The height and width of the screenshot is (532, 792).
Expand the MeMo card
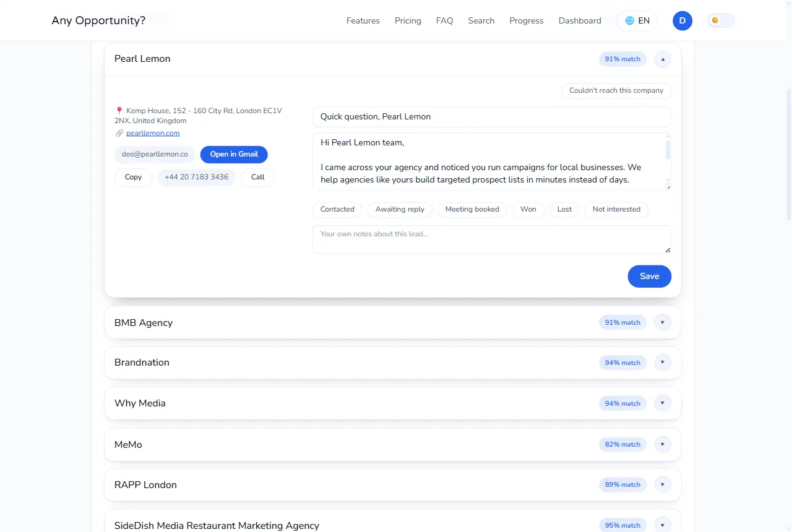[663, 444]
